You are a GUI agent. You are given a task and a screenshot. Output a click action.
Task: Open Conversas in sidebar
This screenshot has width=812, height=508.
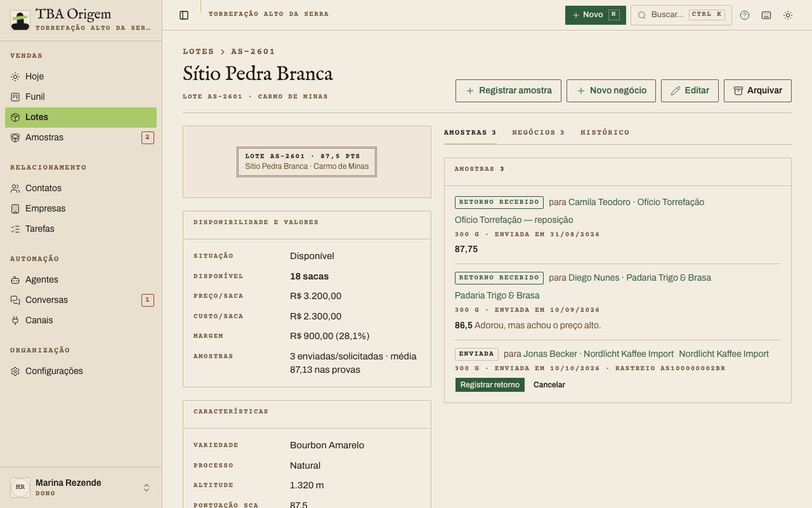(x=81, y=300)
